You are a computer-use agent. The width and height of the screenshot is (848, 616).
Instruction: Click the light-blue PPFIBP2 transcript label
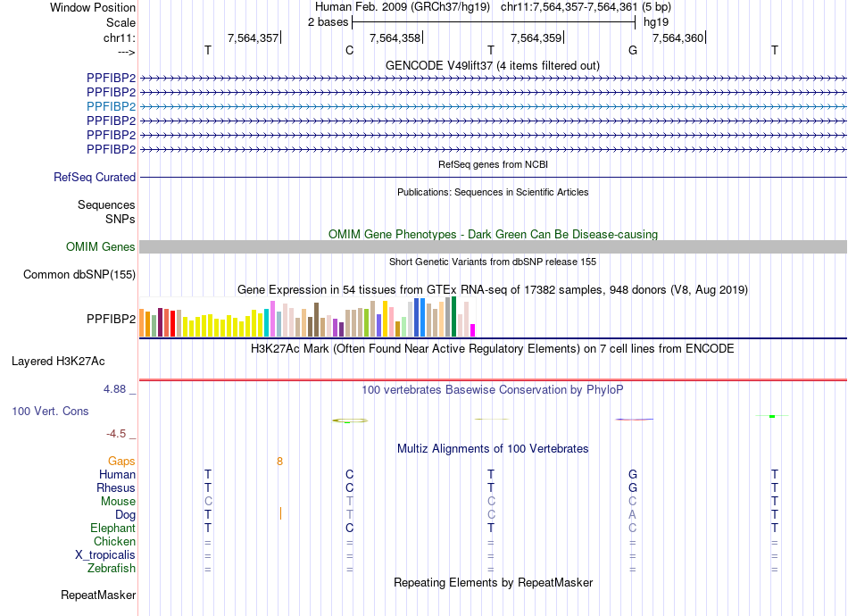111,106
